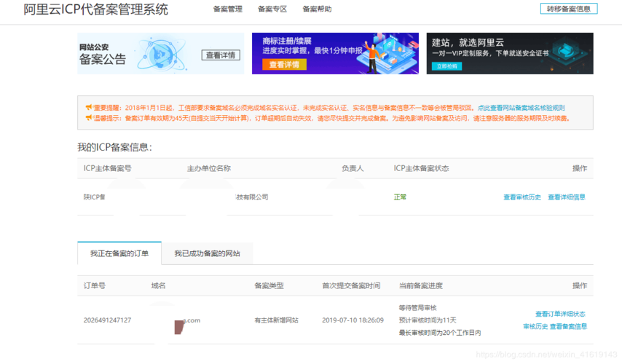Click the ICP主体备案号 column header

108,168
